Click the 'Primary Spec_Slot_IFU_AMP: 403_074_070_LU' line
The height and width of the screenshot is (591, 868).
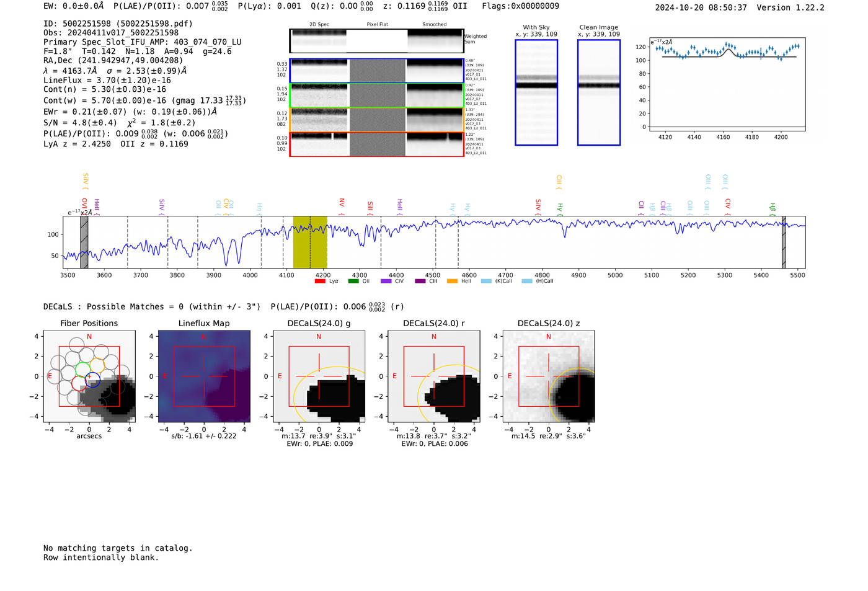pyautogui.click(x=143, y=42)
